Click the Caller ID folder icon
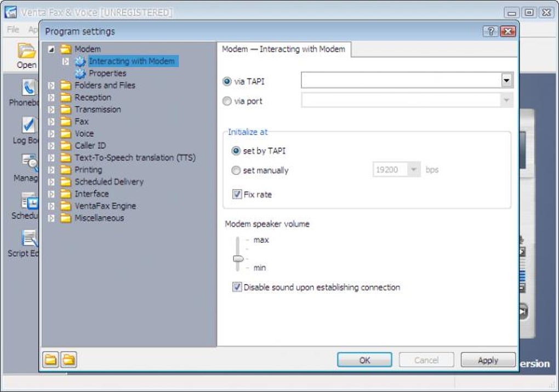Image resolution: width=559 pixels, height=392 pixels. [66, 145]
